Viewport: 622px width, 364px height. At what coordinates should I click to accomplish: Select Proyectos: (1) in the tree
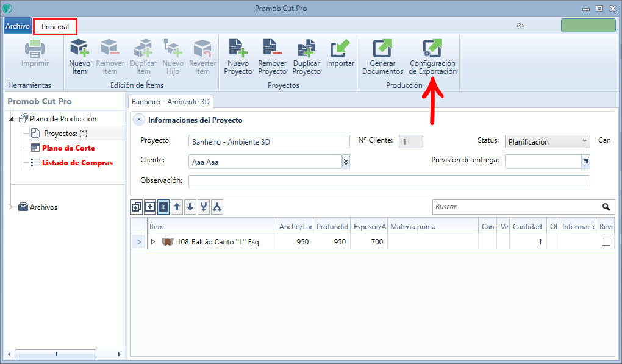(x=66, y=134)
